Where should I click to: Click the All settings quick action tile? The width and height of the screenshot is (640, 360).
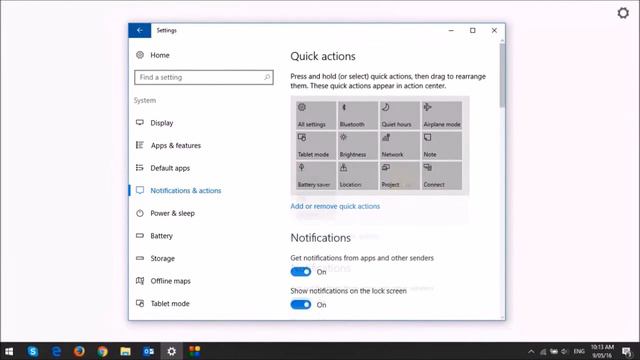pos(316,116)
